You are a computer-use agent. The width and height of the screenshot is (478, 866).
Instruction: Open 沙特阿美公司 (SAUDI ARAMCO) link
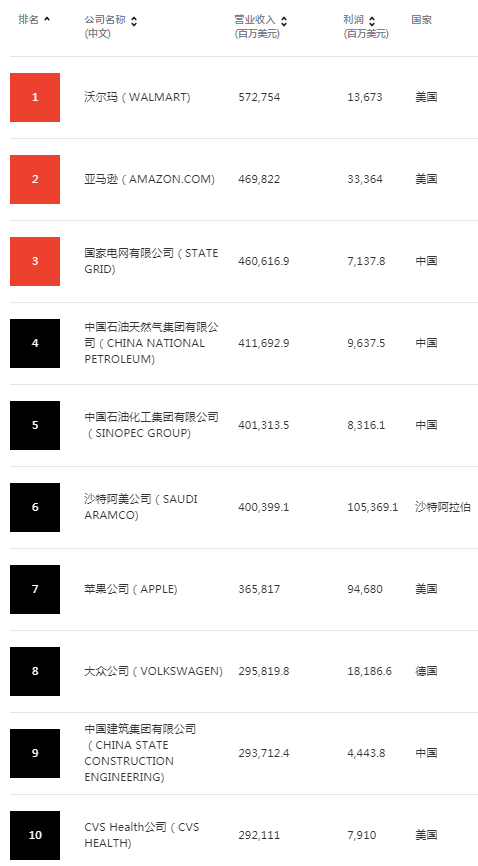tap(141, 507)
